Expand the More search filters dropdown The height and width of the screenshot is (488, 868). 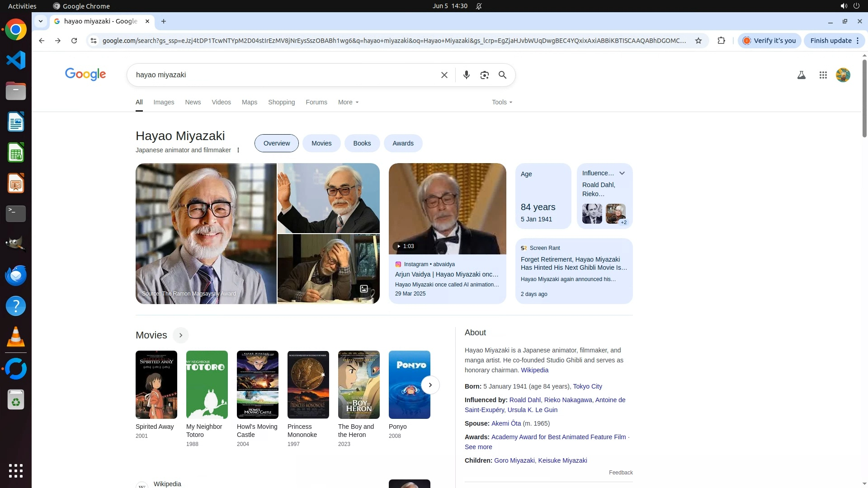[348, 102]
